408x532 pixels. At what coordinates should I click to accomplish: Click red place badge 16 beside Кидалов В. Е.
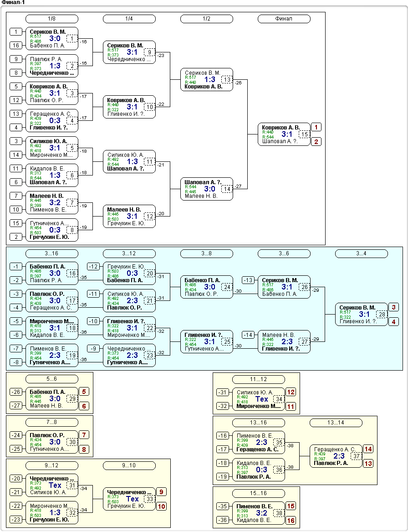pos(291,520)
